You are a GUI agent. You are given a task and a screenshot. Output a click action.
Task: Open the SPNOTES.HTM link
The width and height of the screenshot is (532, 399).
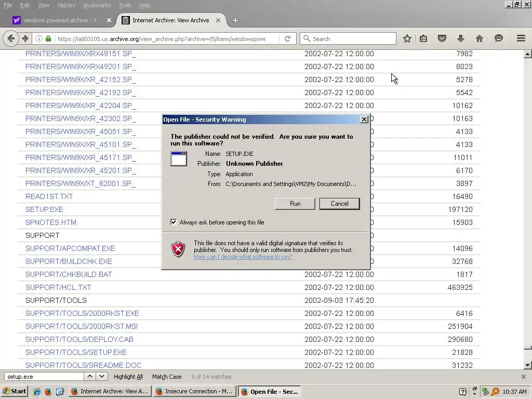click(51, 222)
